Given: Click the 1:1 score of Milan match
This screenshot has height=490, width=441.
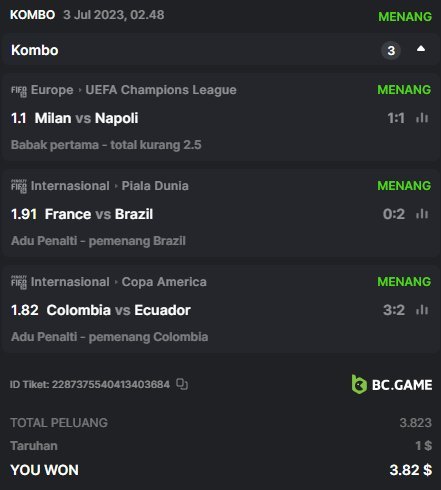Looking at the screenshot, I should click(x=396, y=118).
